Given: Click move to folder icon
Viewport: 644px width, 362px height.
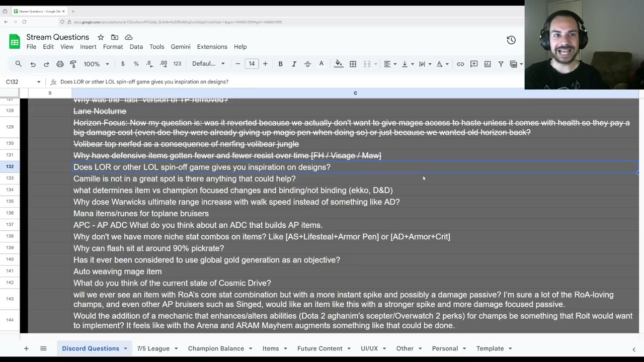Looking at the screenshot, I should pyautogui.click(x=115, y=37).
